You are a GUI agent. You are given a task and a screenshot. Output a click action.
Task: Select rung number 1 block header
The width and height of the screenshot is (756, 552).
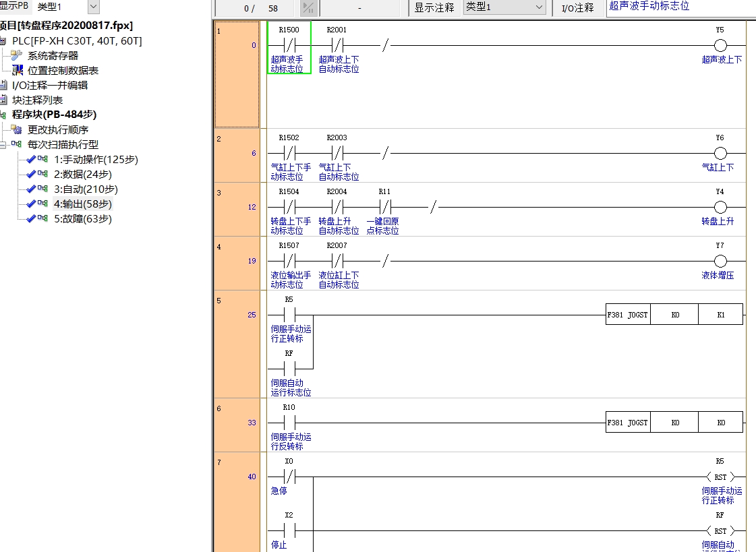[x=237, y=75]
